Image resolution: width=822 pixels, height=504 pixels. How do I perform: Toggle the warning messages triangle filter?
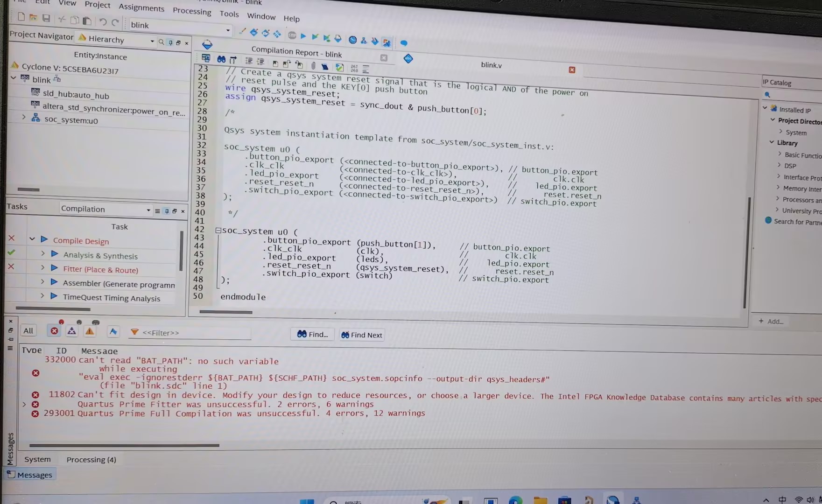click(x=90, y=331)
